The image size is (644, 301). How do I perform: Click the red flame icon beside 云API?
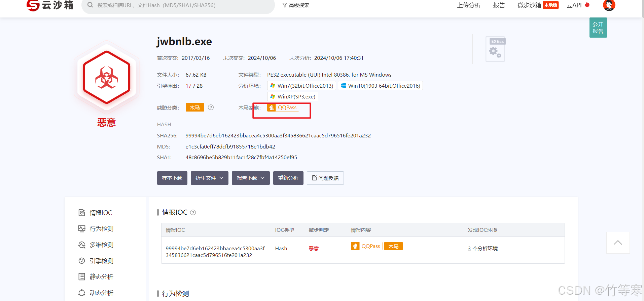[587, 5]
